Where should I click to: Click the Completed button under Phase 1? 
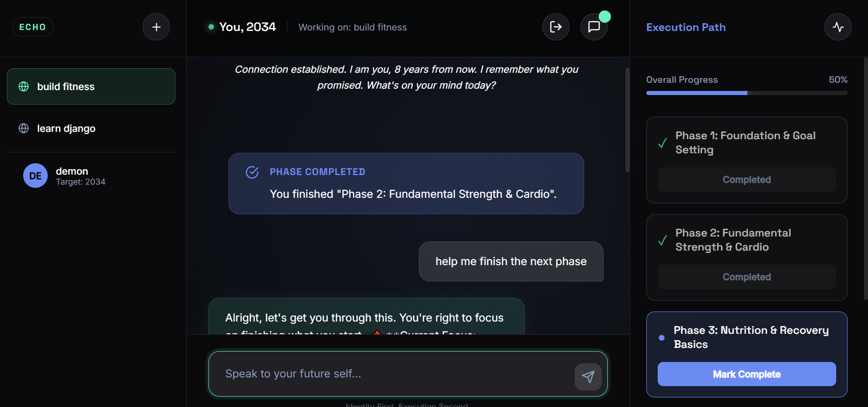(x=746, y=180)
